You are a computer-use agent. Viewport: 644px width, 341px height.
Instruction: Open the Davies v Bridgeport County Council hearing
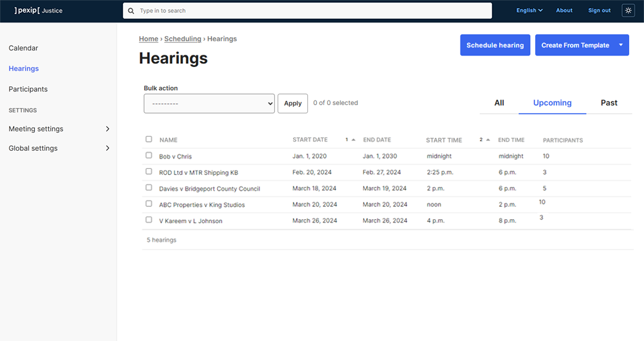click(x=209, y=189)
